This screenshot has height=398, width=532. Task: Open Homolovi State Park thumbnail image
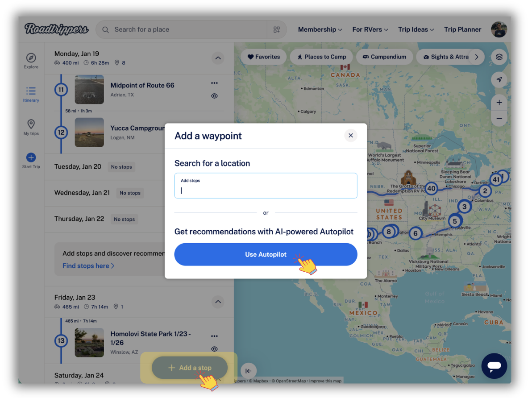pos(89,342)
